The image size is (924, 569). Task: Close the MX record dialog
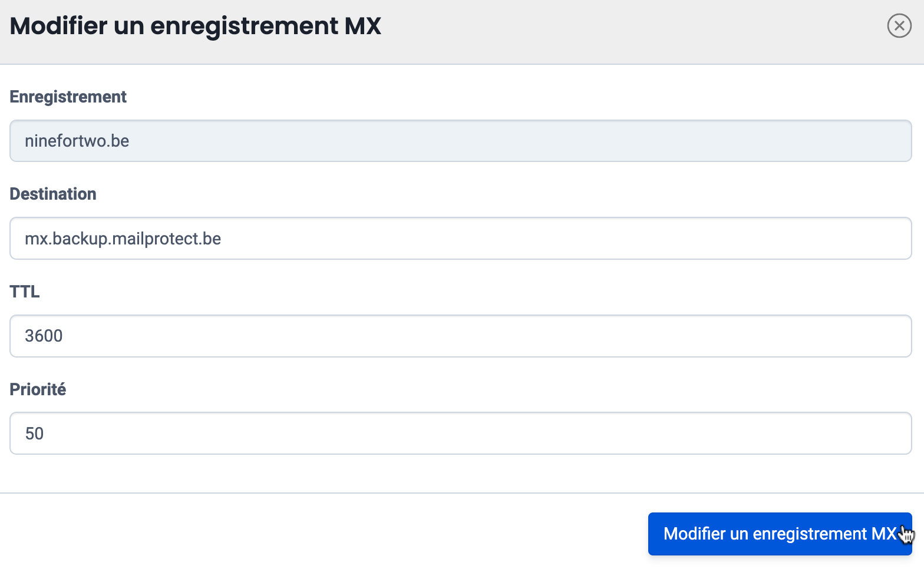click(899, 26)
